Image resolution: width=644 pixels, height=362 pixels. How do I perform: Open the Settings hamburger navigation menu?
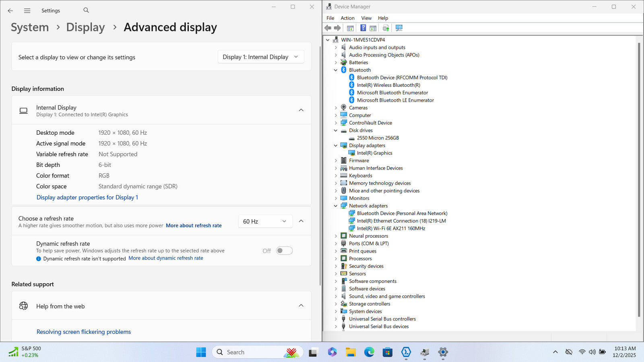(27, 11)
